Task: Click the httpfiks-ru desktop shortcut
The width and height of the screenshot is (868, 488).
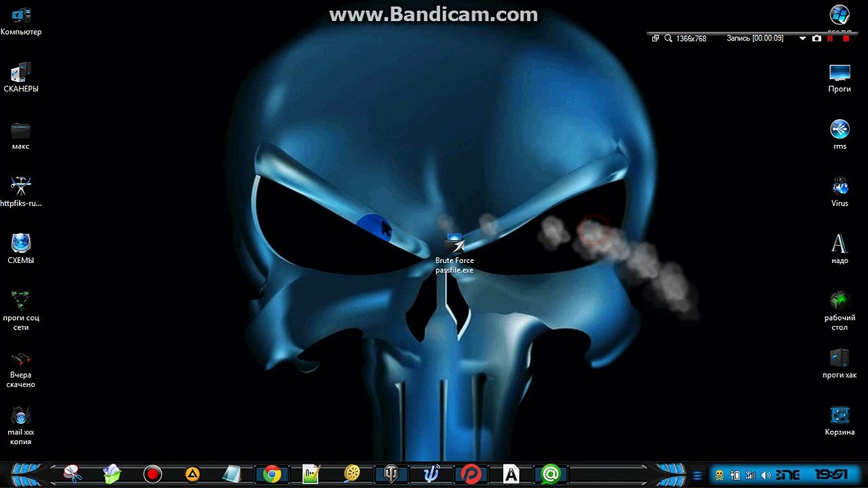Action: (x=20, y=192)
